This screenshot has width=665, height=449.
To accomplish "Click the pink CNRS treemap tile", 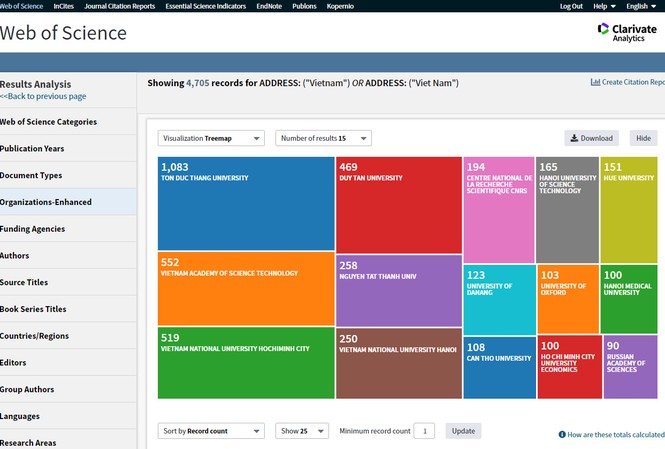I will [x=499, y=210].
